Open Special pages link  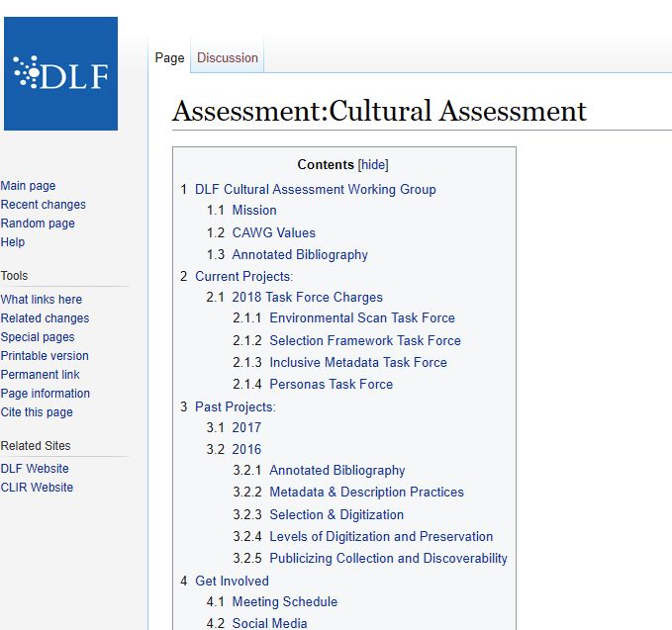(38, 337)
